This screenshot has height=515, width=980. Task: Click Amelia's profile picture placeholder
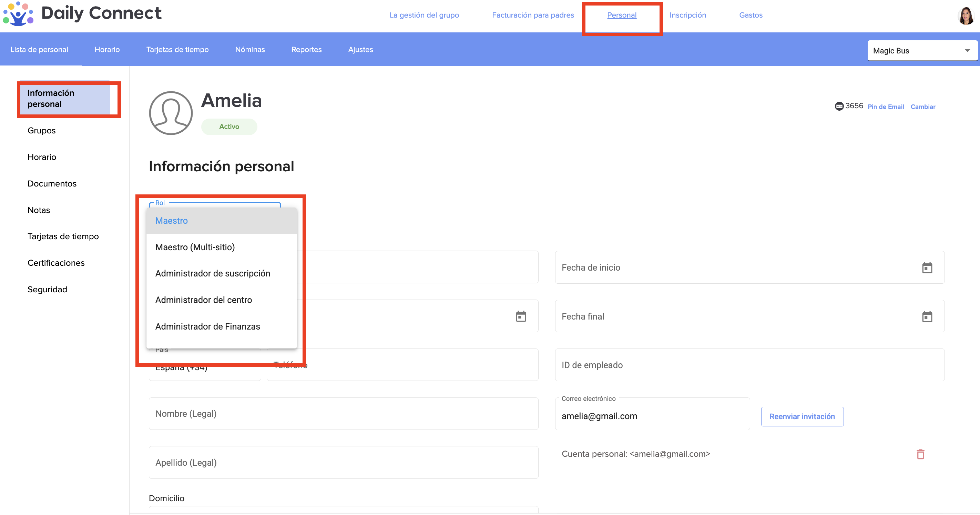[x=171, y=113]
